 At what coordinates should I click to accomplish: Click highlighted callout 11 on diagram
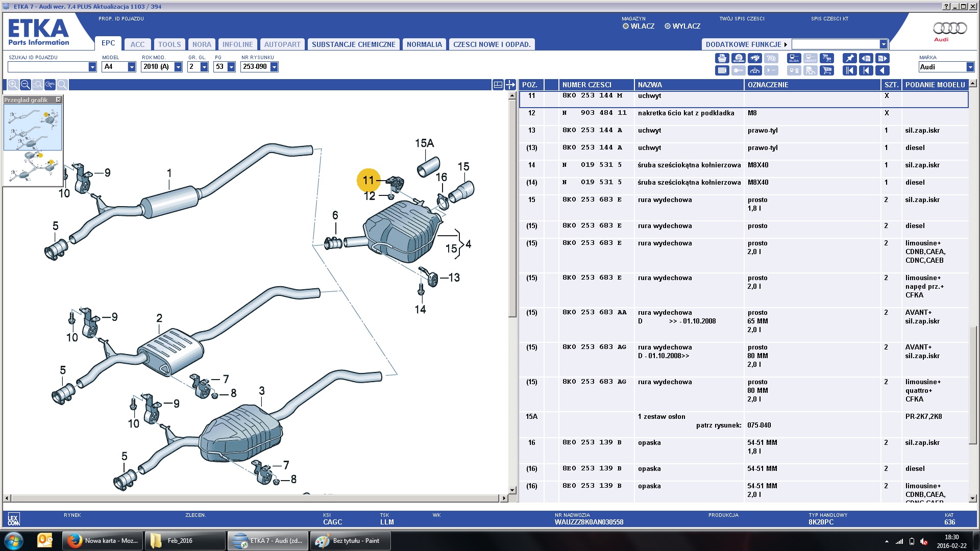[369, 180]
